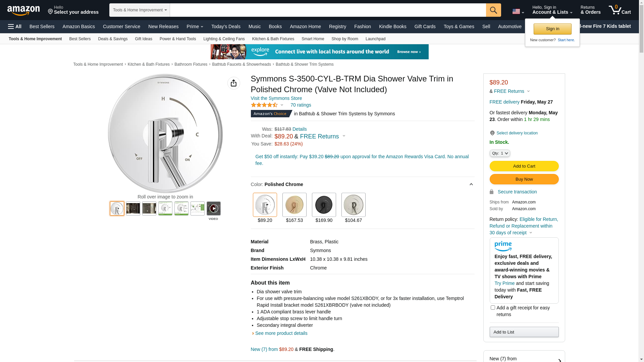Screen dimensions: 644x362
Task: Open the All hamburger menu
Action: (15, 26)
